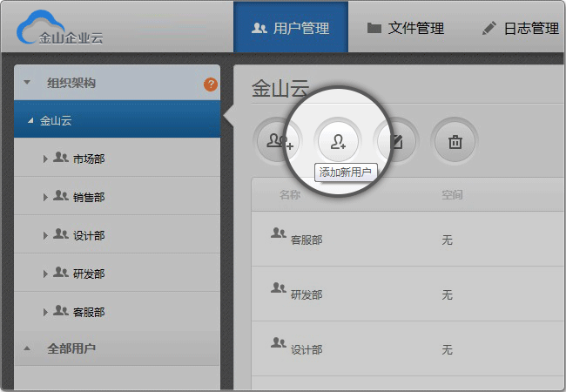Click the orange help question mark icon
This screenshot has height=392, width=566.
pos(211,84)
